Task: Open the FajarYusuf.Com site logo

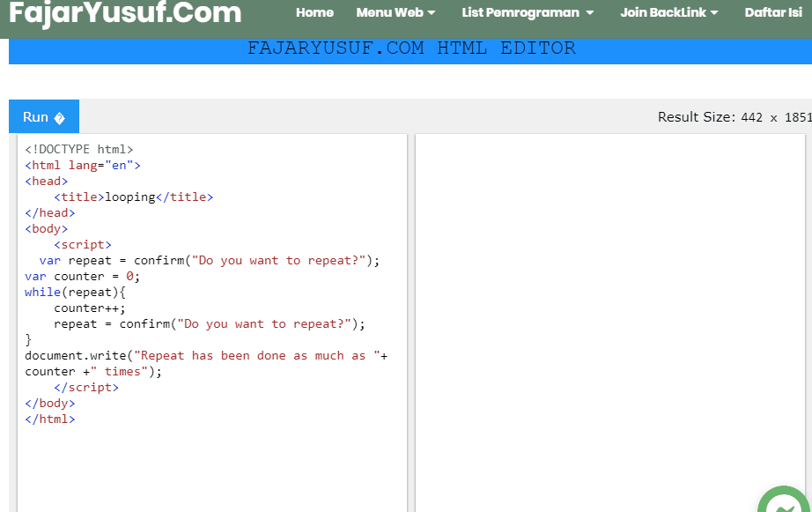Action: point(125,12)
